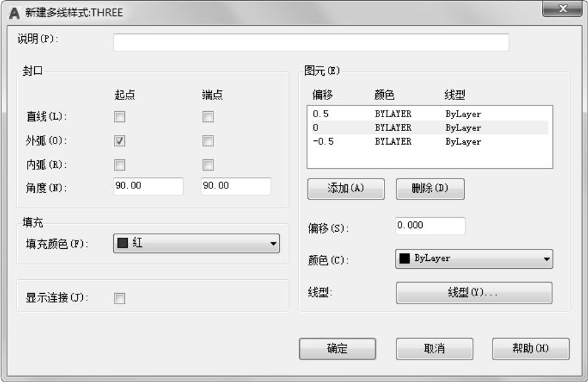Click the 删除 button
The image size is (588, 382).
(430, 188)
